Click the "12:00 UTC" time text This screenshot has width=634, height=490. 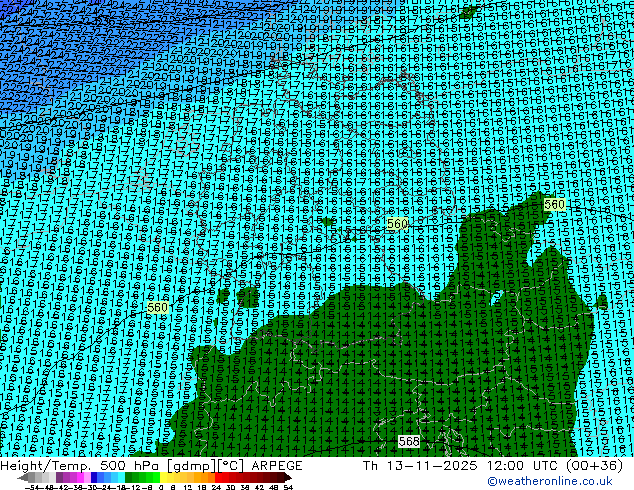(522, 465)
